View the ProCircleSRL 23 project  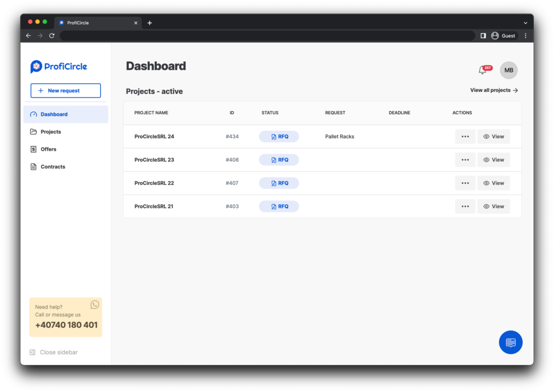[493, 160]
